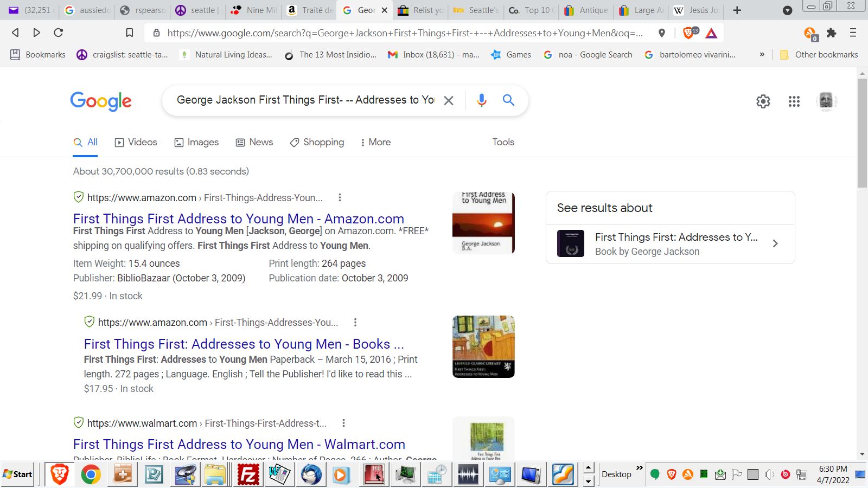The height and width of the screenshot is (488, 868).
Task: Open the book knowledge panel chevron
Action: coord(775,243)
